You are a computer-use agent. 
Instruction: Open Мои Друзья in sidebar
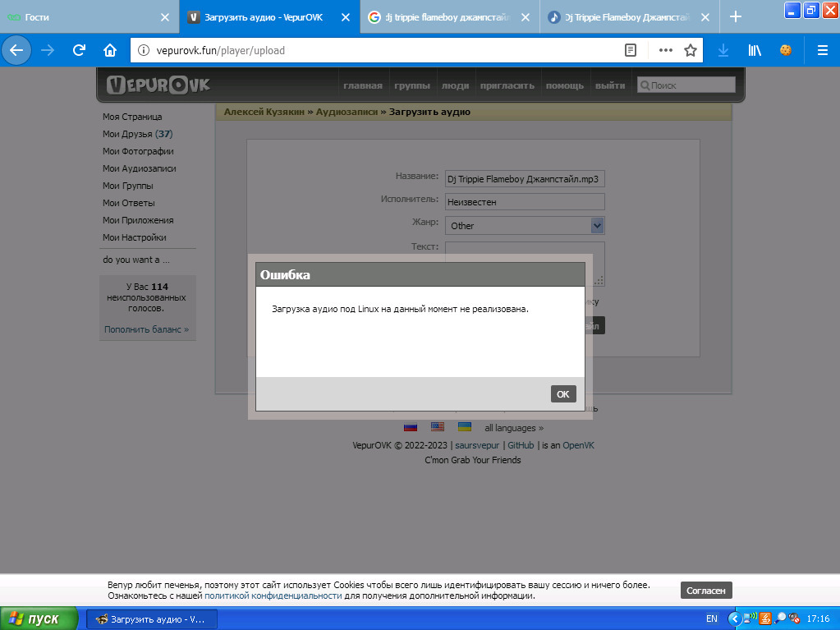(138, 134)
